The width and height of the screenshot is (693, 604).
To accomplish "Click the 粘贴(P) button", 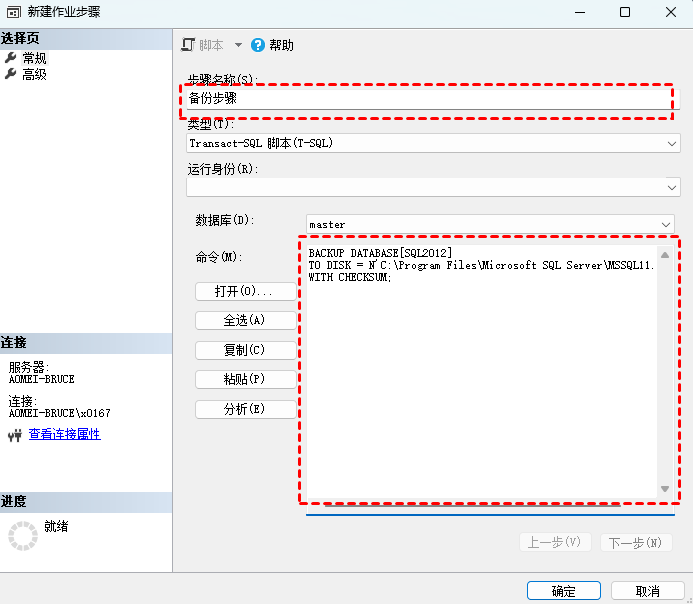I will point(245,380).
